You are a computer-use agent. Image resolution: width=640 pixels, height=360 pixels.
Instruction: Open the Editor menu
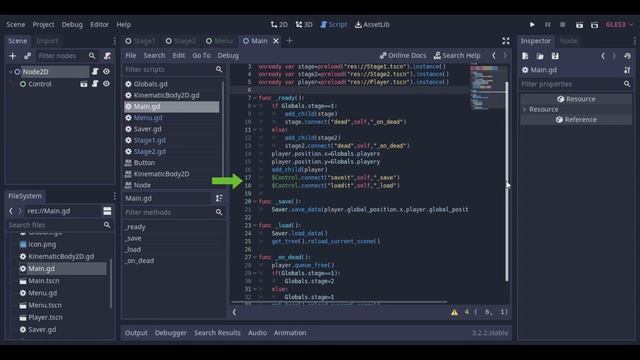(99, 24)
